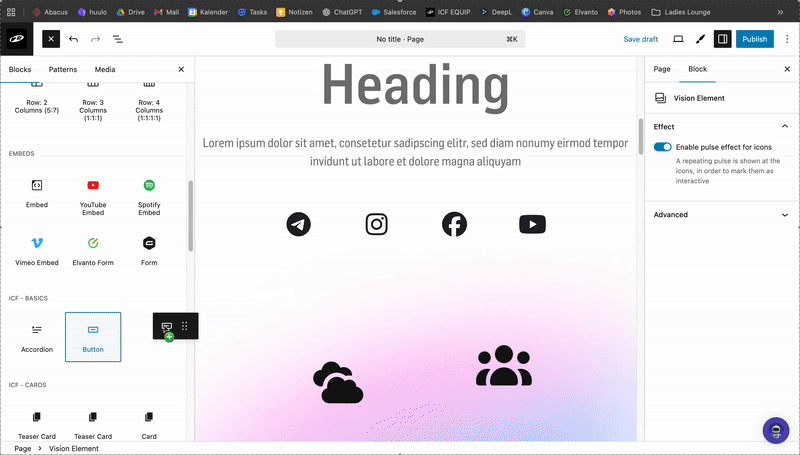
Task: Insert Row: 4 Columns (1:1:1:1) block
Action: 149,103
